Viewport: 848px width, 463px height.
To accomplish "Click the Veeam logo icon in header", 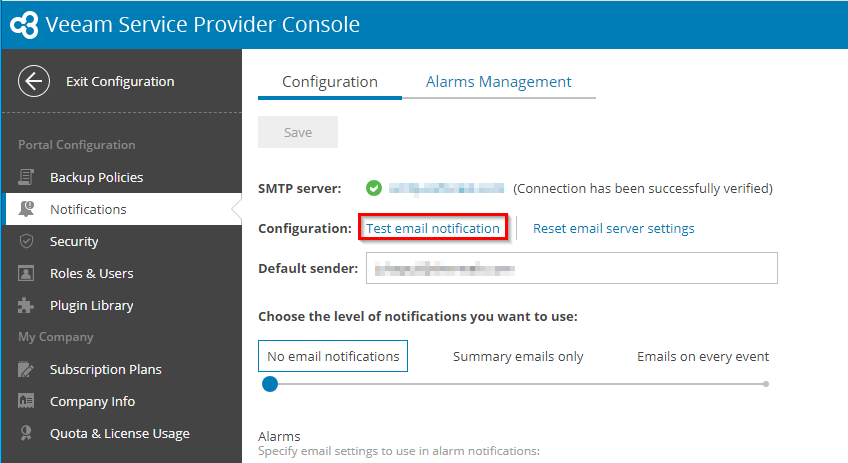I will tap(24, 25).
